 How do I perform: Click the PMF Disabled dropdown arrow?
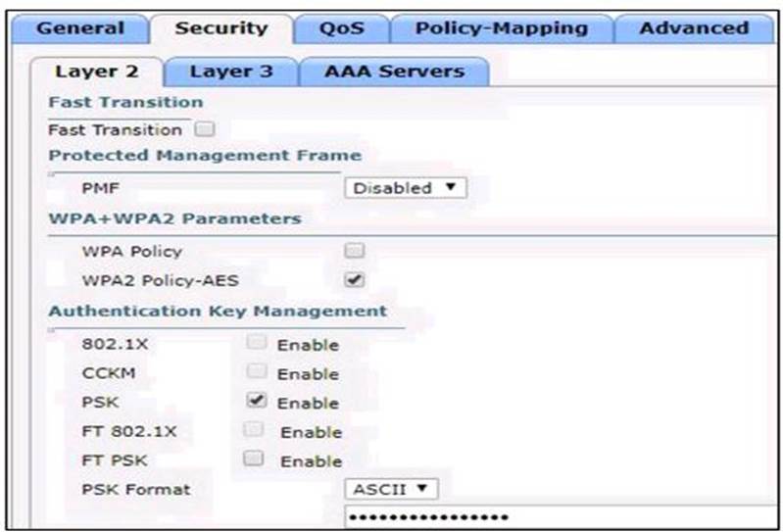pyautogui.click(x=450, y=187)
